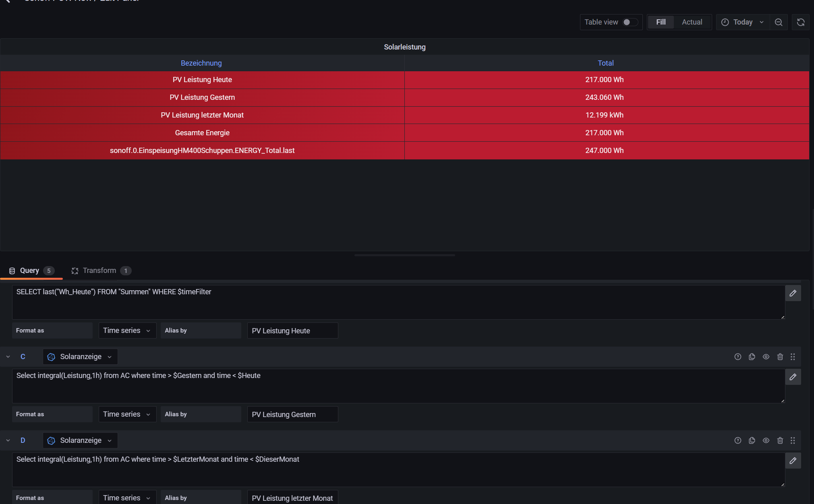This screenshot has height=504, width=814.
Task: Click the 247.000 Wh value cell
Action: (607, 151)
